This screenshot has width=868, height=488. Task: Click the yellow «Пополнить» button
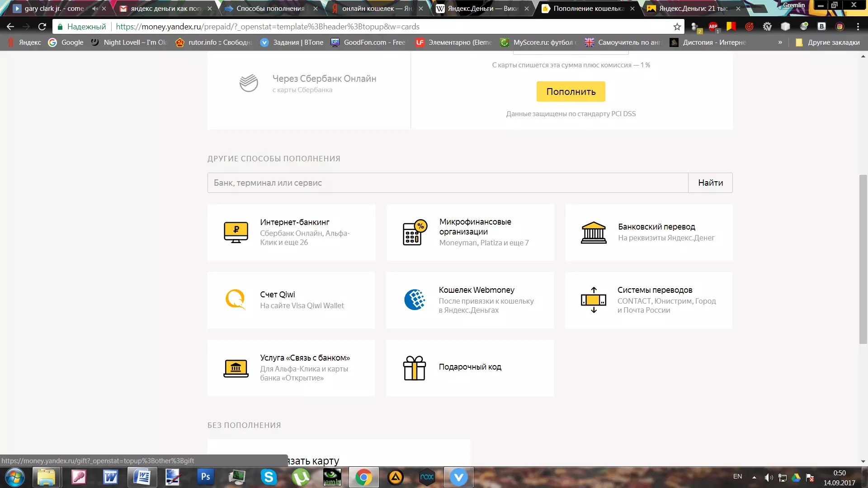click(571, 91)
